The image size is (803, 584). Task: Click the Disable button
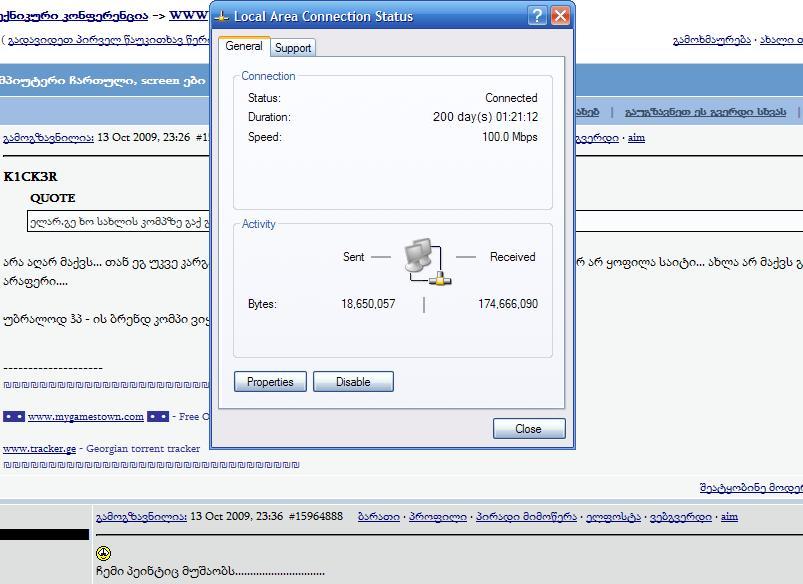point(353,382)
